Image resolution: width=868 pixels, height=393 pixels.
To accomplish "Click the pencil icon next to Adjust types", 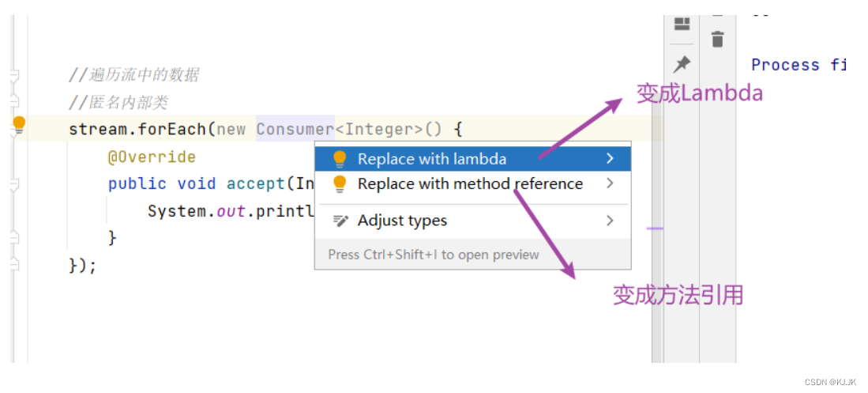I will [x=340, y=221].
